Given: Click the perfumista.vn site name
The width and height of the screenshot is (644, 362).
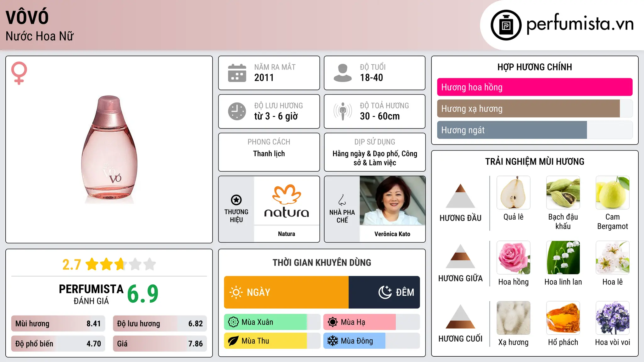Looking at the screenshot, I should (580, 24).
